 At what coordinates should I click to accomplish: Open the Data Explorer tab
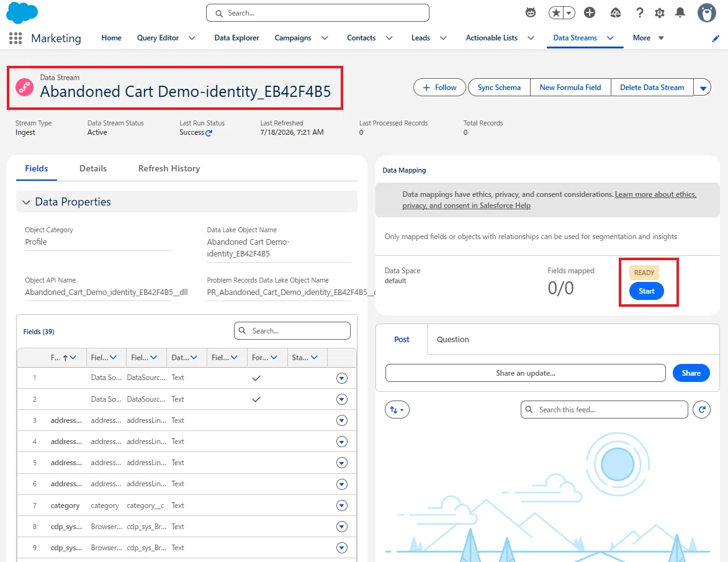pyautogui.click(x=237, y=38)
